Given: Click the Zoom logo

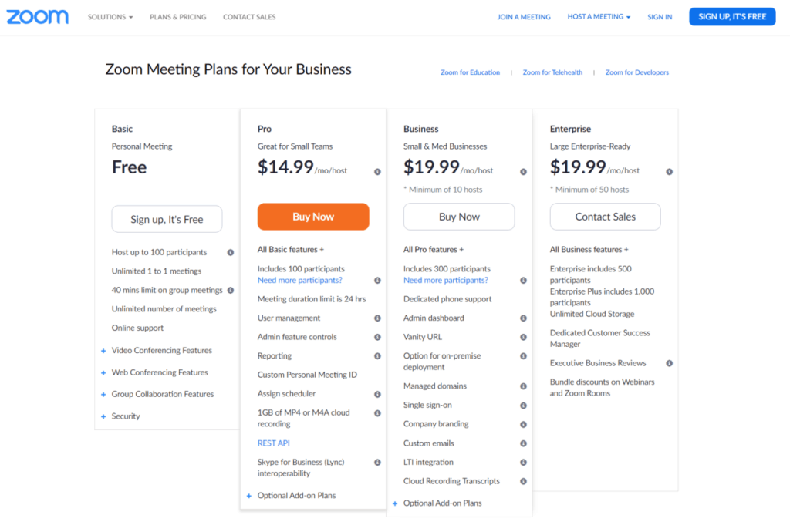Looking at the screenshot, I should [x=37, y=16].
